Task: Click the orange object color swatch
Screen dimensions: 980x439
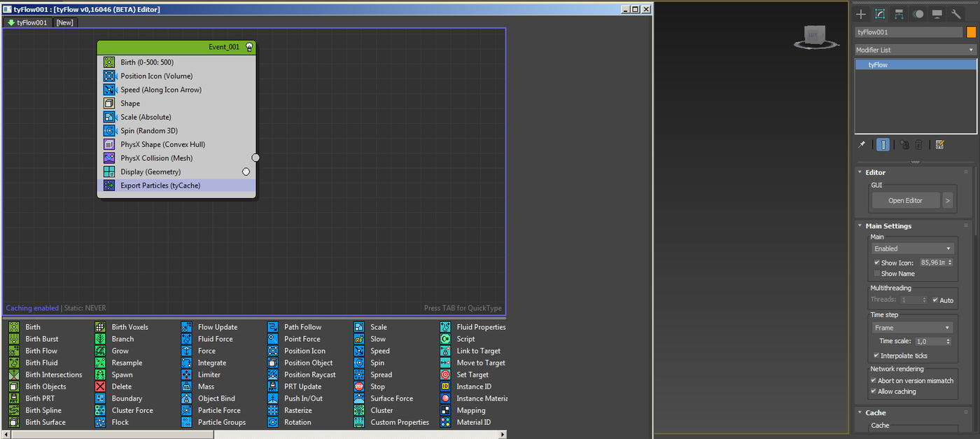Action: (971, 32)
